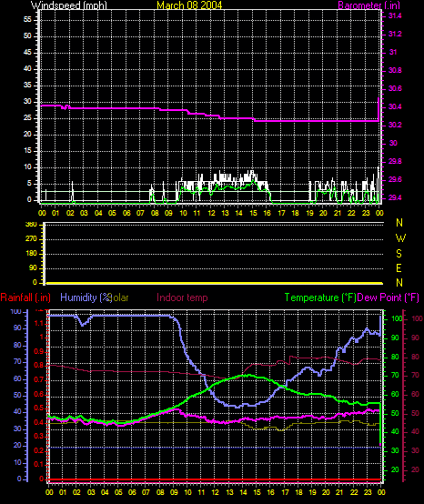Select the Temperature (°F) legend label

(320, 297)
